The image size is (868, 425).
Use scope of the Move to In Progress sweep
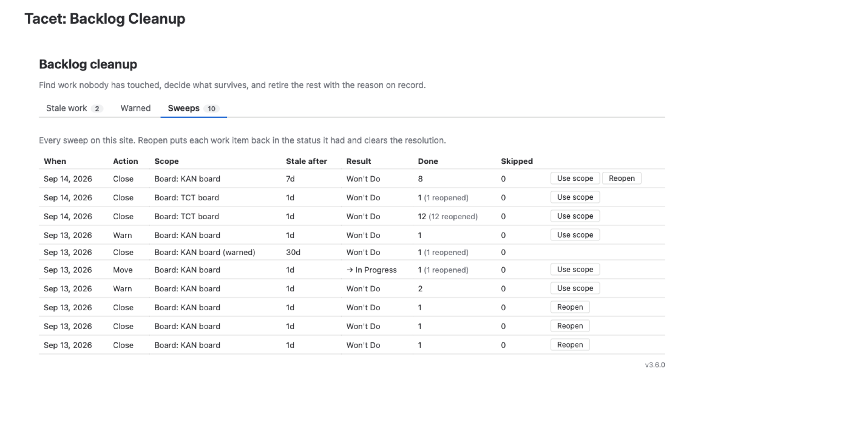coord(575,270)
